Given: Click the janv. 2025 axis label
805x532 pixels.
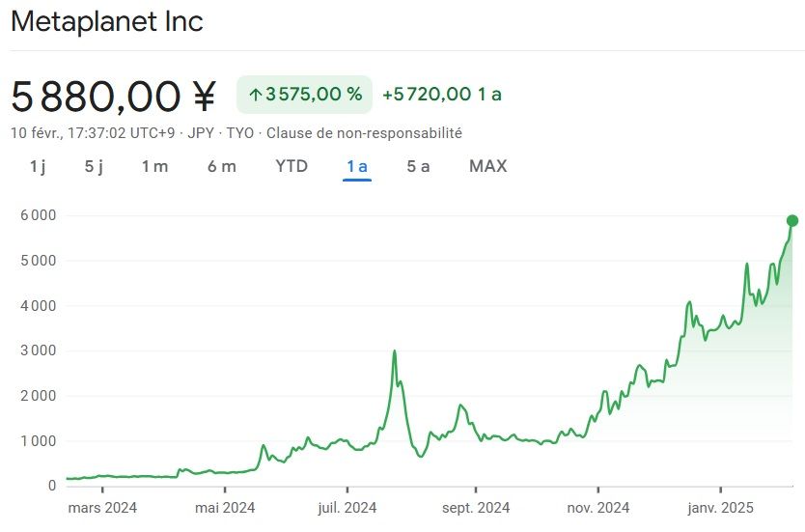Looking at the screenshot, I should tap(720, 508).
